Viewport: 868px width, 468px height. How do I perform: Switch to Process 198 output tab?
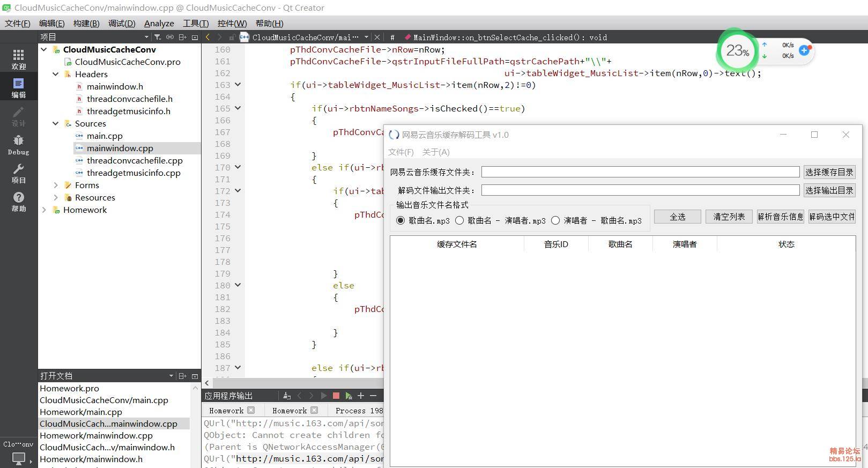point(358,411)
